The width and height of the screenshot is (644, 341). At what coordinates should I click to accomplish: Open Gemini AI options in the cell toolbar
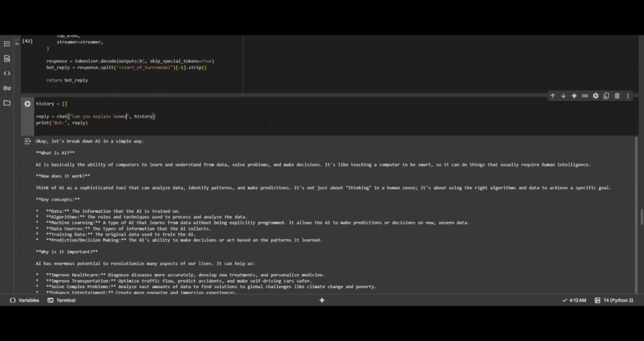coord(574,96)
